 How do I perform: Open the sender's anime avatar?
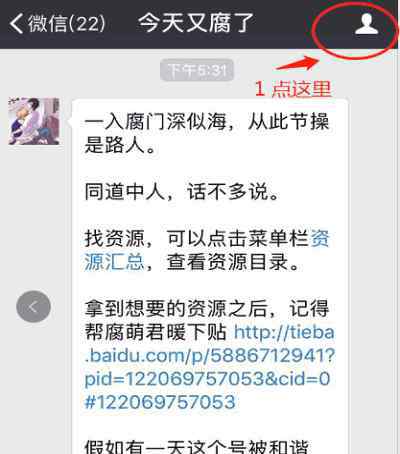tap(34, 121)
